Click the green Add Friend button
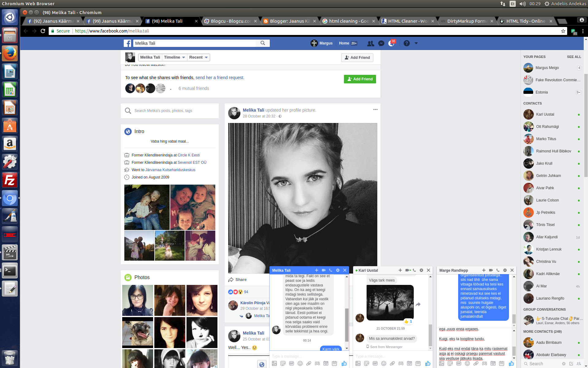This screenshot has width=588, height=368. click(360, 79)
